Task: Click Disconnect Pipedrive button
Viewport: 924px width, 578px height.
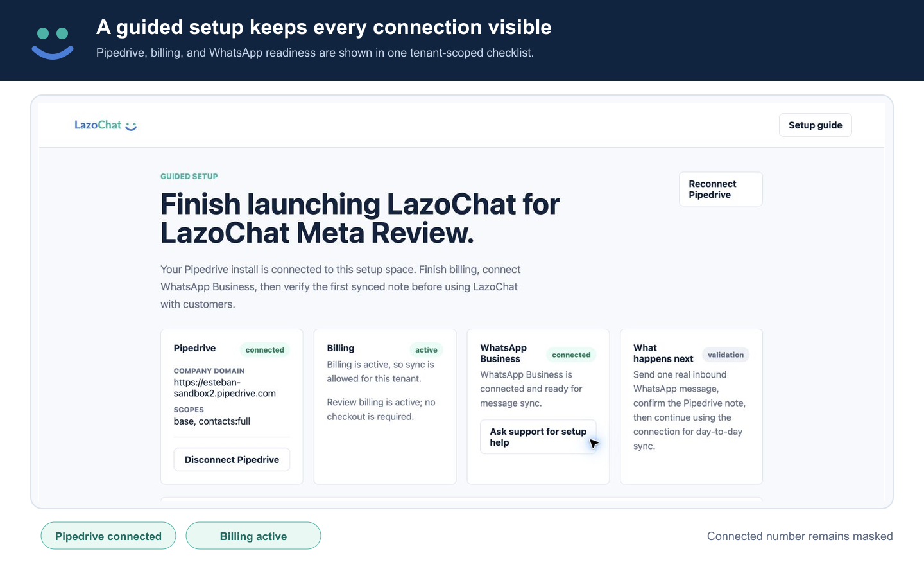Action: click(232, 460)
